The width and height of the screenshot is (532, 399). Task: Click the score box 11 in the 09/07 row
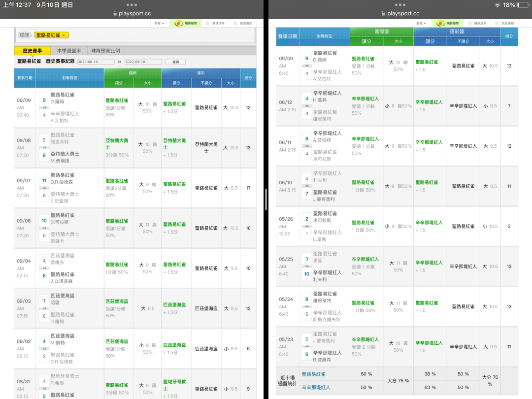coord(44,180)
